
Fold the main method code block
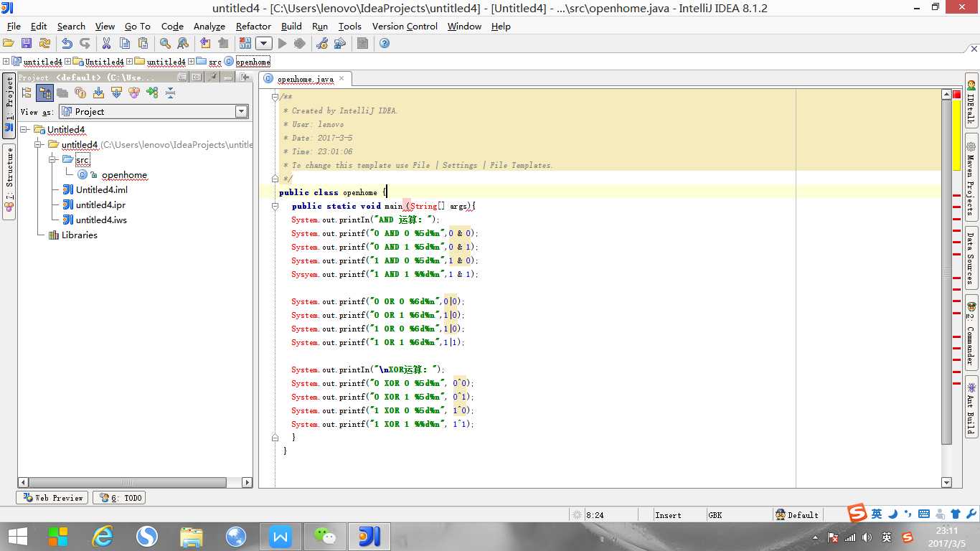[275, 206]
